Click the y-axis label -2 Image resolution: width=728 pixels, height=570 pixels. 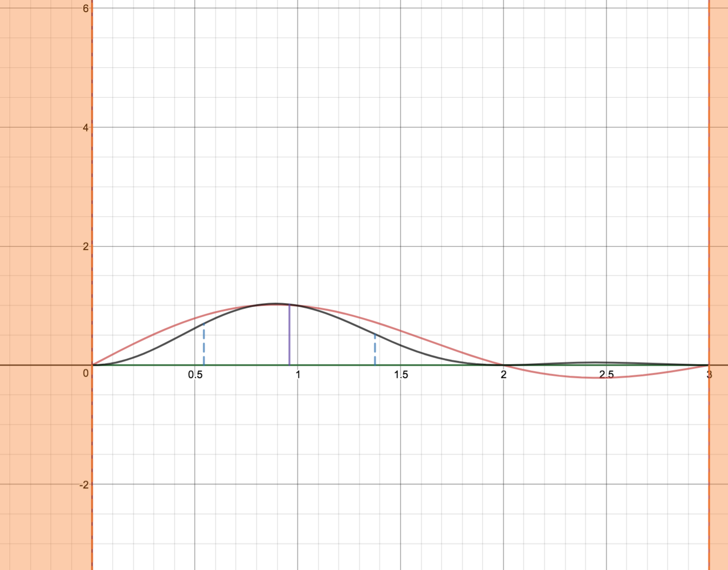[x=84, y=485]
